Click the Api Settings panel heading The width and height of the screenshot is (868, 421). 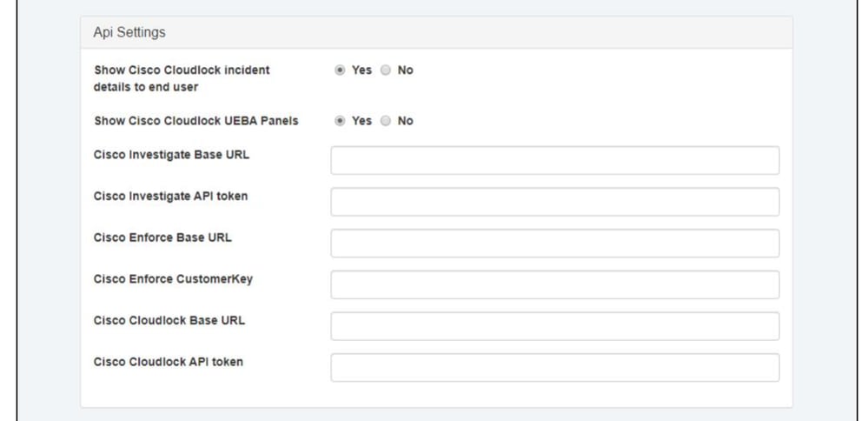(129, 32)
